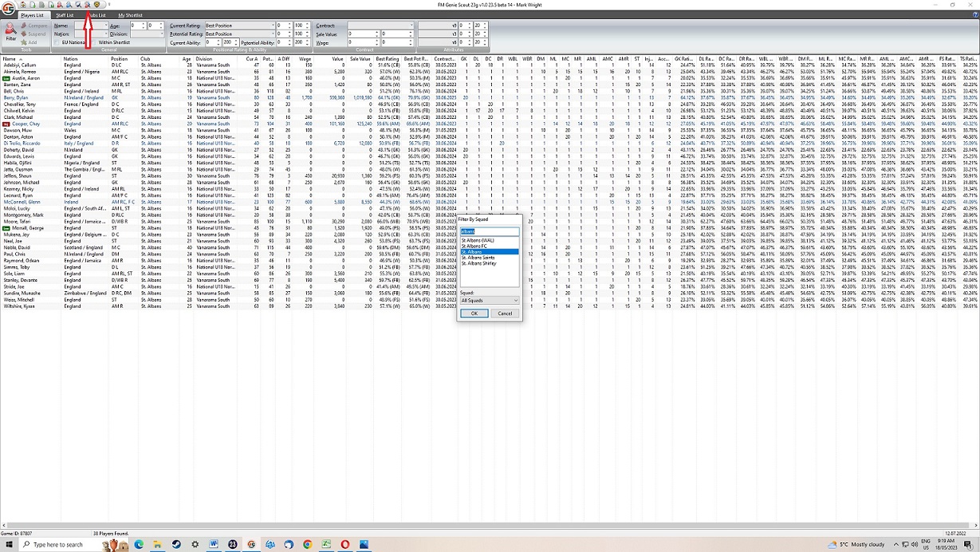Expand the Contract filter dropdown

pos(411,26)
